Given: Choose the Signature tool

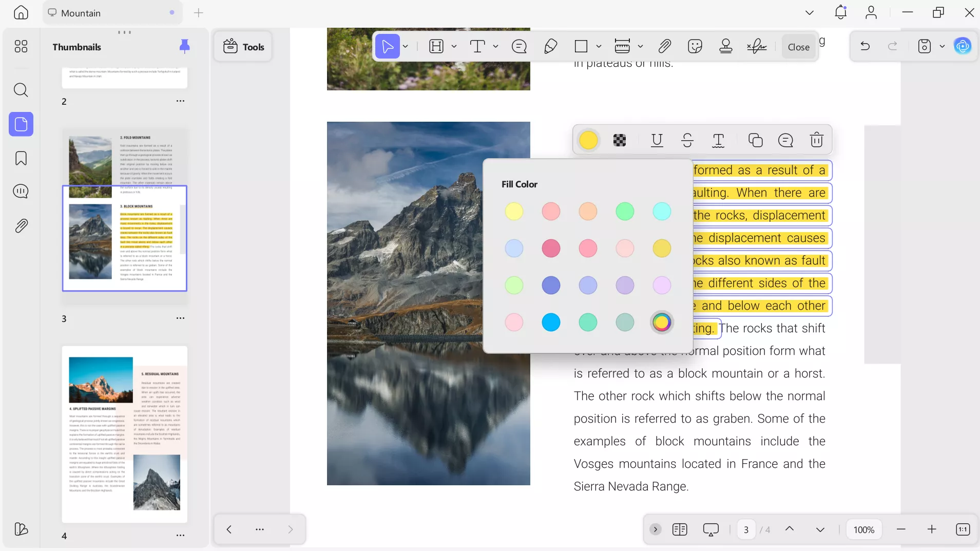Looking at the screenshot, I should point(758,46).
